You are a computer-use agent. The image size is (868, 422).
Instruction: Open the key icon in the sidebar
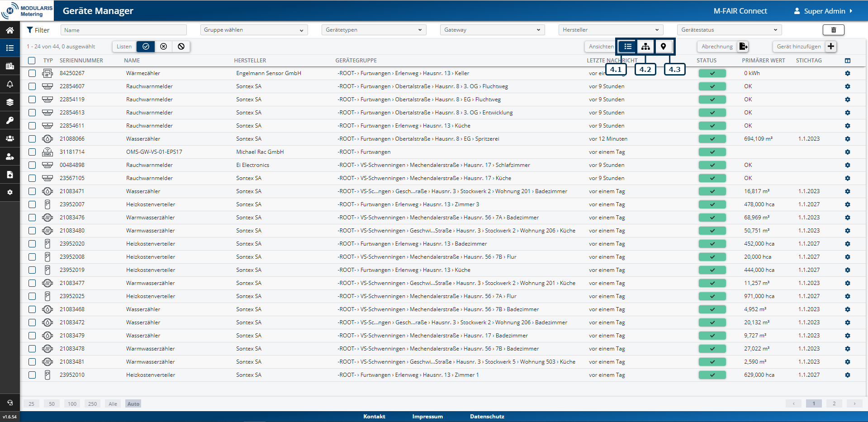point(9,120)
